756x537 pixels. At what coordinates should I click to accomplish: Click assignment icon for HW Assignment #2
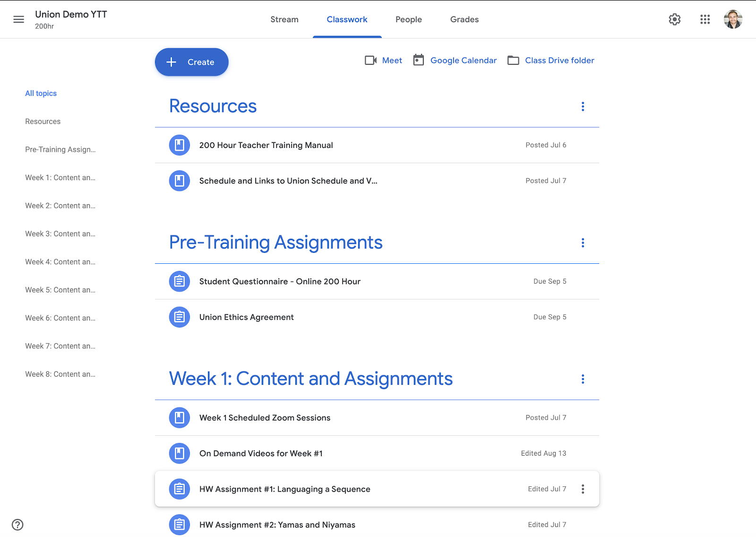click(180, 525)
